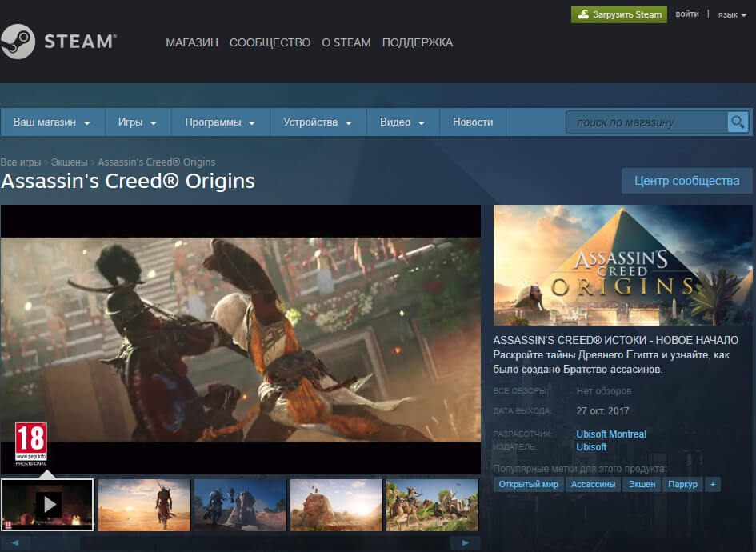The width and height of the screenshot is (756, 552).
Task: Select the Ассассины tag
Action: point(593,484)
